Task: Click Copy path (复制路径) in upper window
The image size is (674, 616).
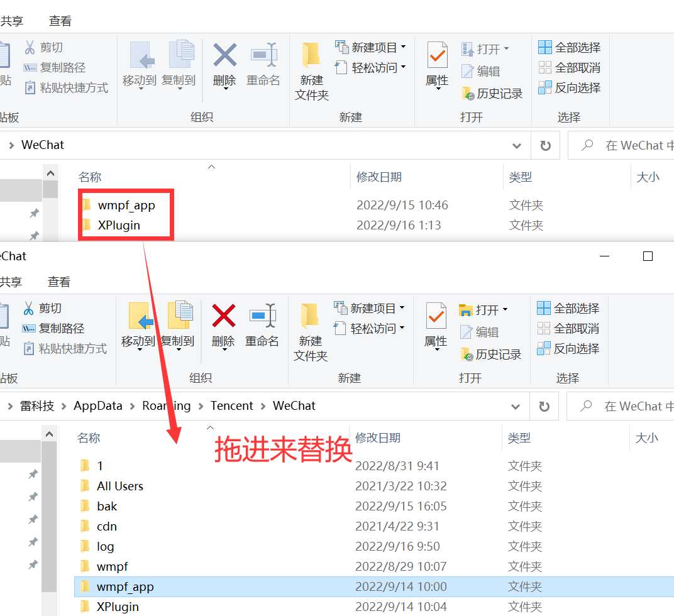Action: [x=55, y=67]
